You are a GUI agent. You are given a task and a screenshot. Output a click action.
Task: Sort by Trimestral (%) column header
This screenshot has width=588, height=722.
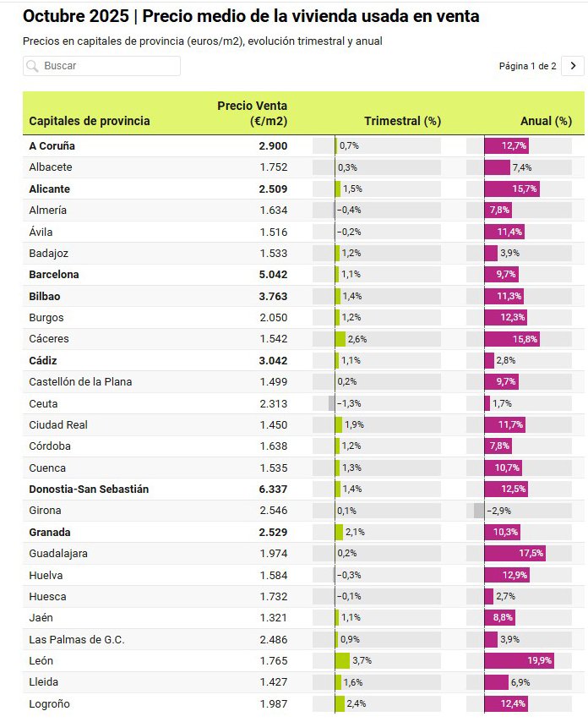[402, 121]
